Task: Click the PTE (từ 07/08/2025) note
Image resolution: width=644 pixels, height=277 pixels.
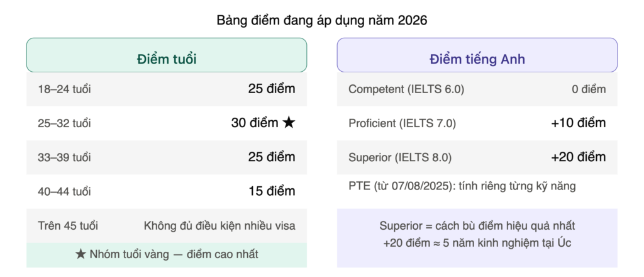Action: (x=462, y=186)
